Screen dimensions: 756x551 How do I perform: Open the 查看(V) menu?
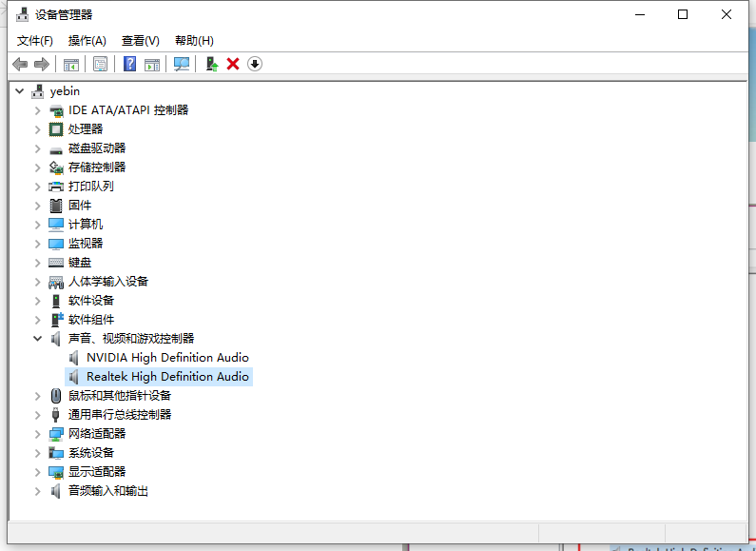pyautogui.click(x=140, y=41)
